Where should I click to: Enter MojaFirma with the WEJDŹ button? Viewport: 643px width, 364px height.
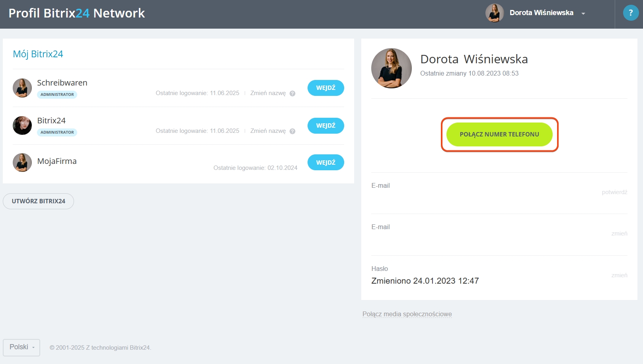tap(325, 162)
